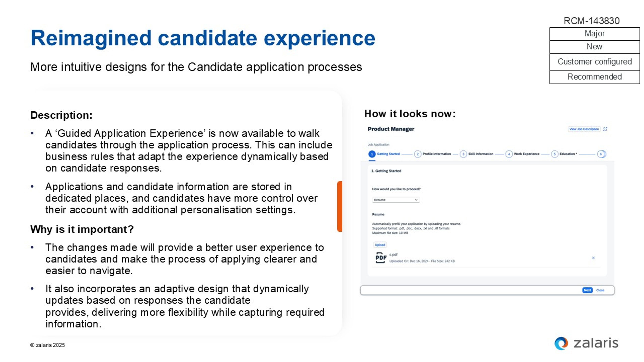The height and width of the screenshot is (362, 644).
Task: Select step 4 circle Work Experience
Action: point(509,154)
